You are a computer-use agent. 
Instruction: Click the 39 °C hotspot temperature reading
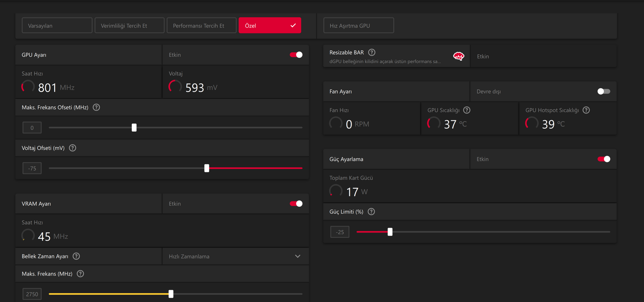pos(553,124)
